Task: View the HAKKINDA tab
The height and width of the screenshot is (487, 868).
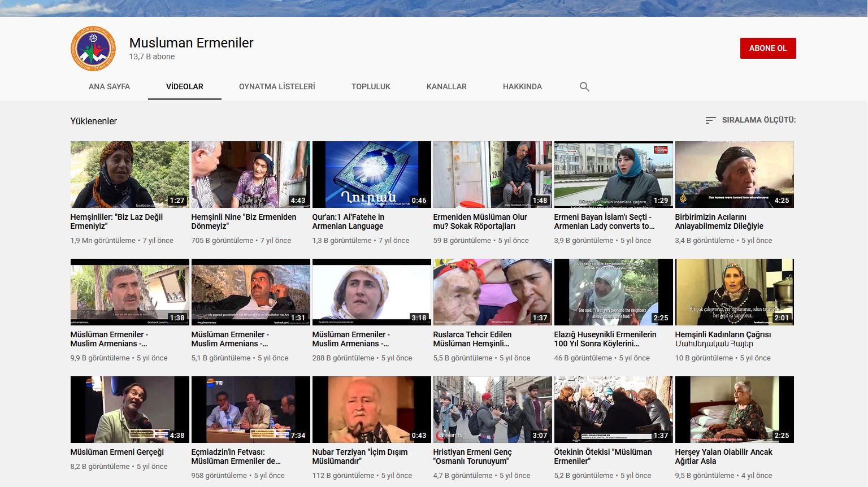Action: pyautogui.click(x=522, y=86)
